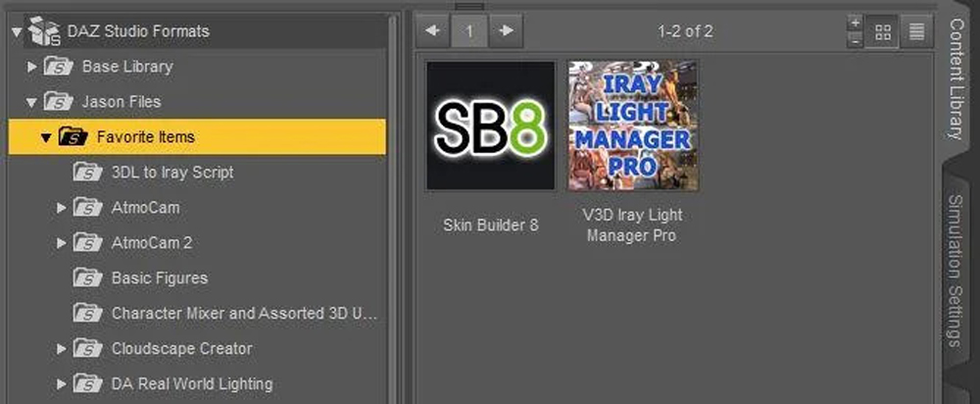Select page 1 button
Screen dimensions: 980x404
[x=469, y=30]
